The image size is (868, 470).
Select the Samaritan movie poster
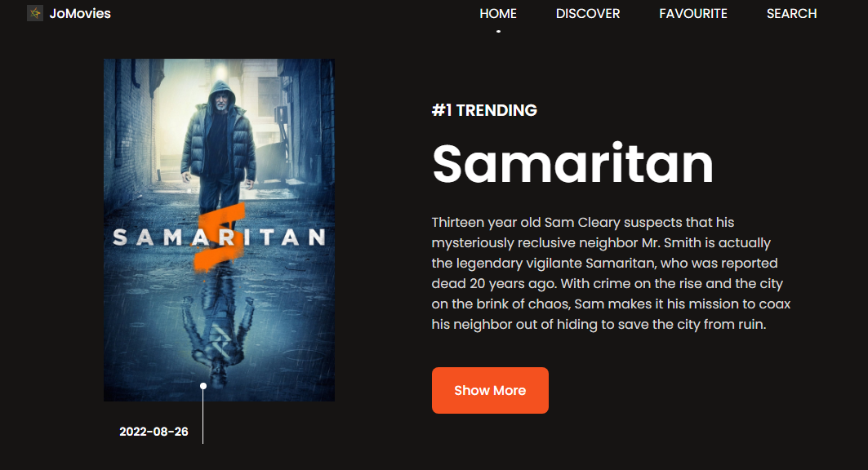coord(219,230)
